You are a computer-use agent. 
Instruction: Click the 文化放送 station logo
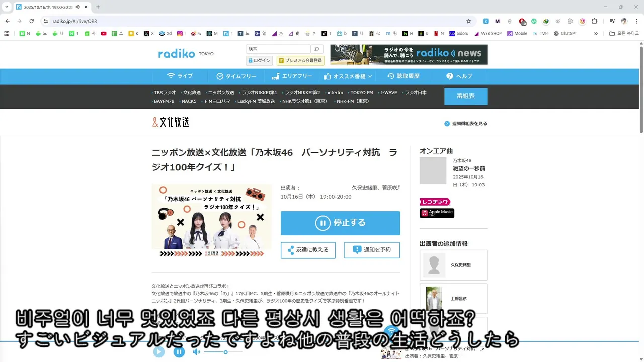point(171,122)
